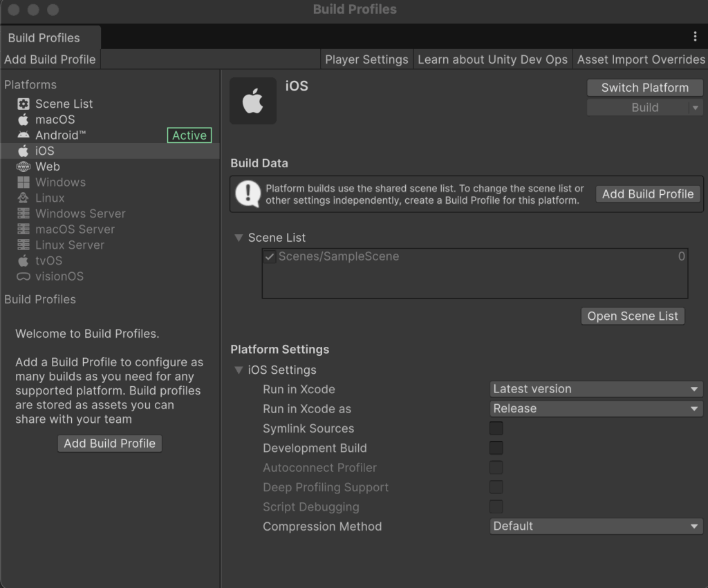
Task: Uncheck the Scenes/SampleScene checkbox
Action: point(270,256)
